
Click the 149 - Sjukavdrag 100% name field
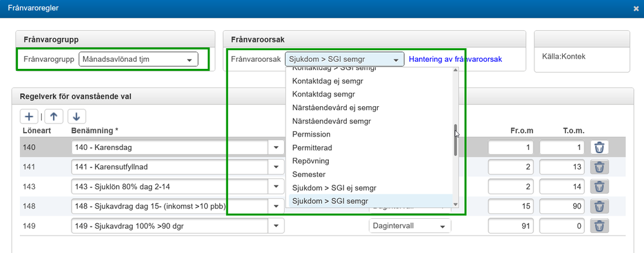170,225
